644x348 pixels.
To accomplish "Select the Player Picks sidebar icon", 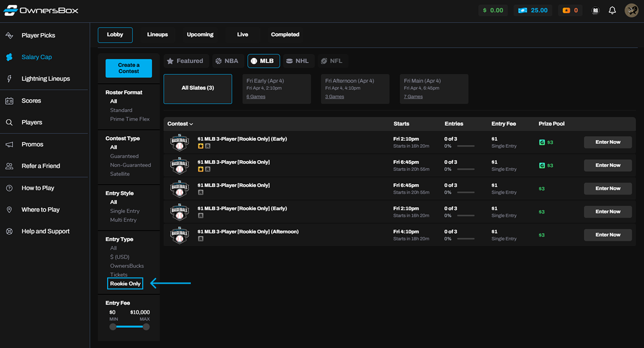I will coord(9,36).
